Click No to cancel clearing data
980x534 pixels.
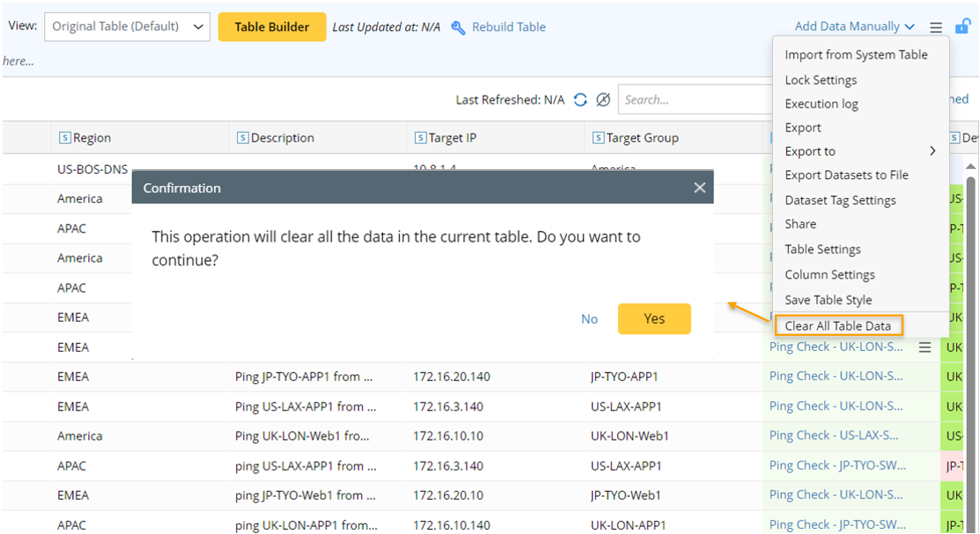coord(589,319)
